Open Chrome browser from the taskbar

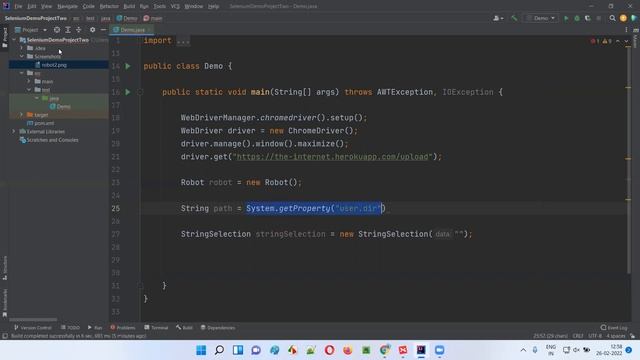point(384,350)
